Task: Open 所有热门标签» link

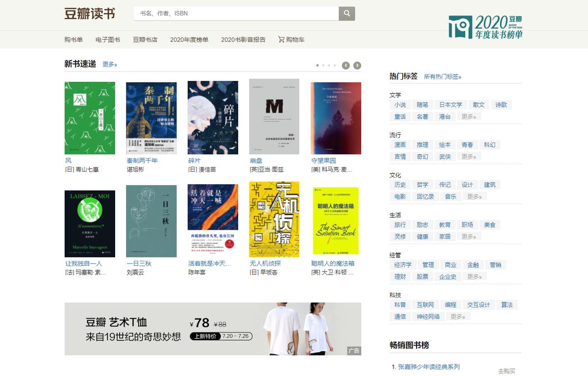Action: [x=442, y=76]
